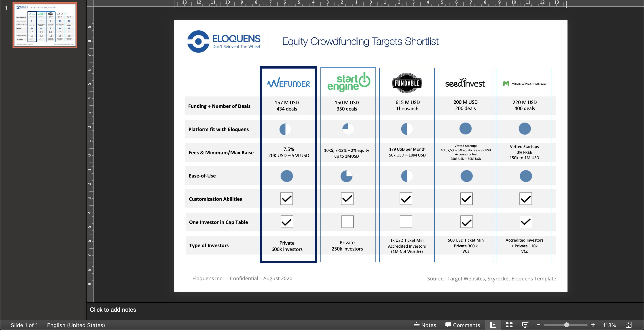Viewport: 644px width, 330px height.
Task: Select 'Funding + Number of Deals' label
Action: pyautogui.click(x=219, y=106)
